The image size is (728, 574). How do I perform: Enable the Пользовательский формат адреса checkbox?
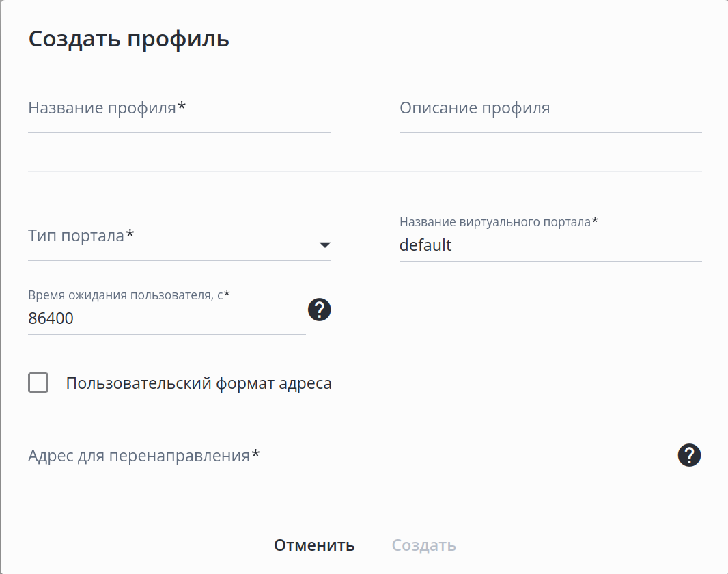(38, 383)
